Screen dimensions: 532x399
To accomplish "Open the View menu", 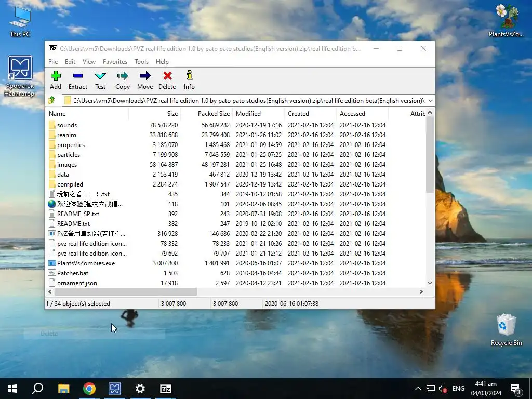I will tap(89, 62).
